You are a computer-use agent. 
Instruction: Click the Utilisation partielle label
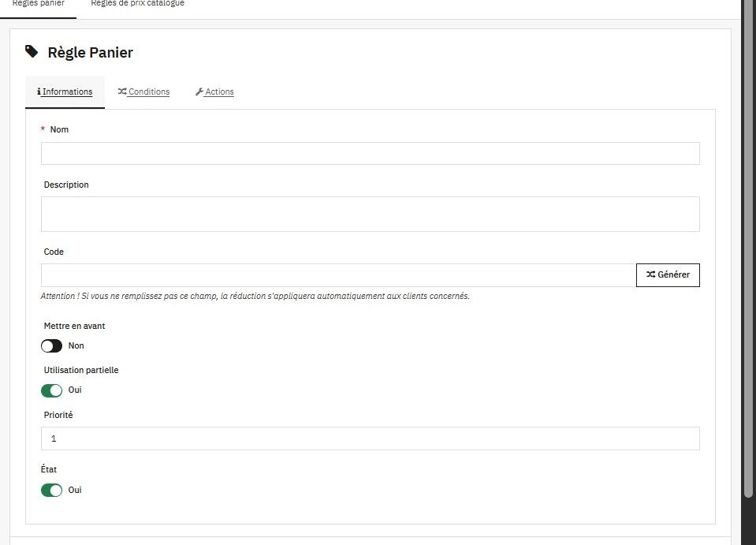click(x=81, y=370)
